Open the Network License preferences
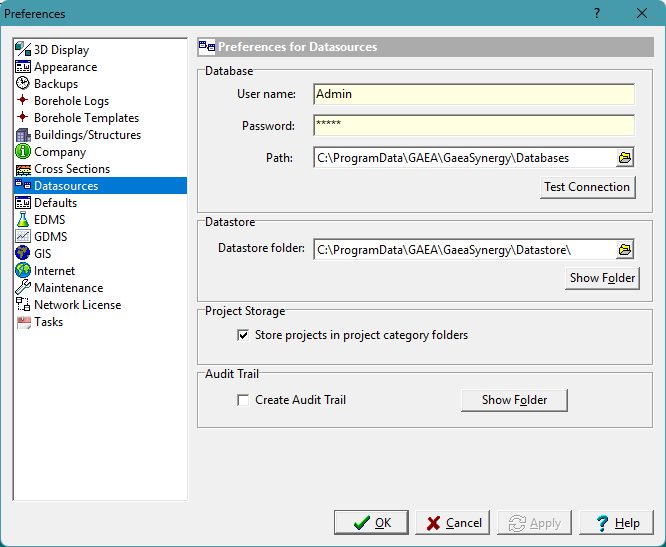 [77, 305]
